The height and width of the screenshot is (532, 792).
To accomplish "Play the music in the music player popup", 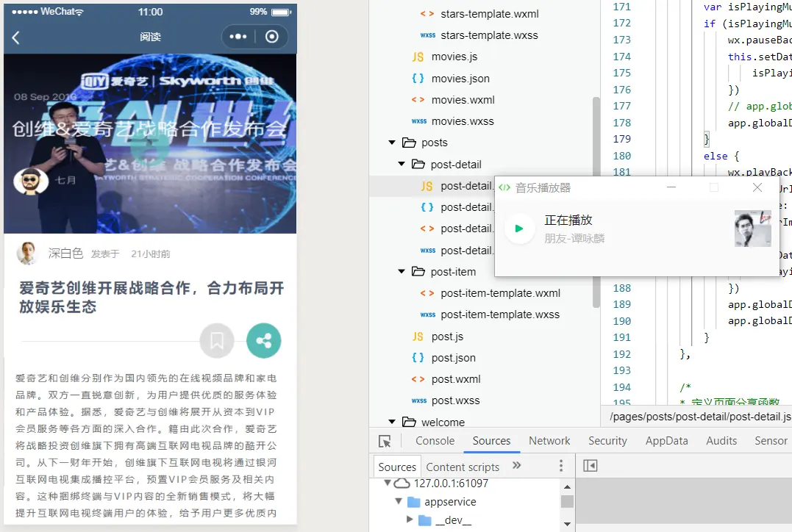I will [x=518, y=229].
